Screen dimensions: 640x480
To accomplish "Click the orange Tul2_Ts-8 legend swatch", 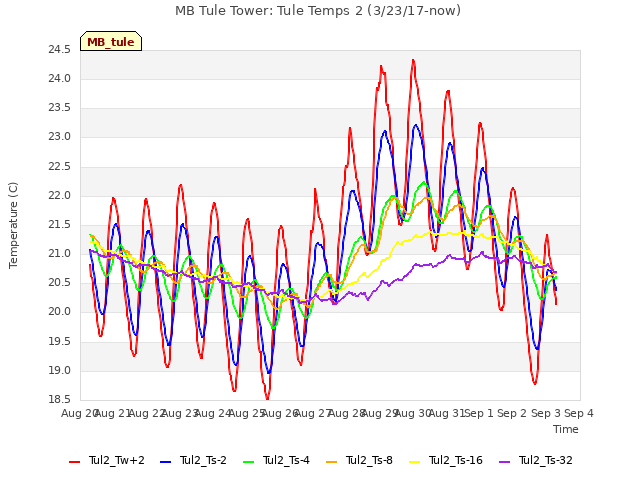I will [331, 462].
